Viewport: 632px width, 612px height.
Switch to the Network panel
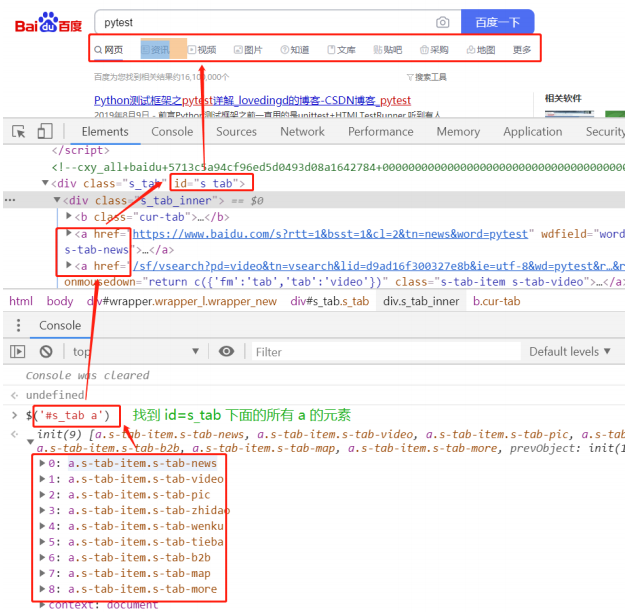point(302,131)
